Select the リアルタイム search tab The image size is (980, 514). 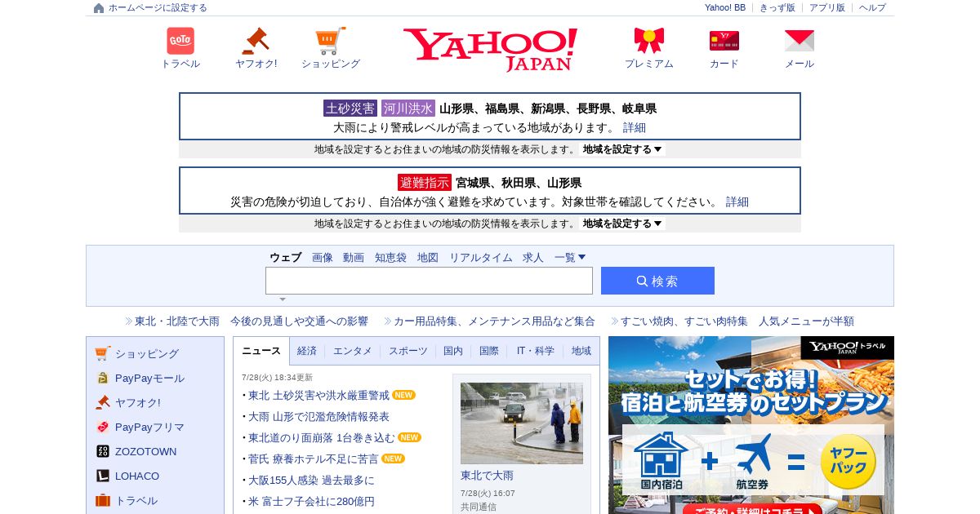tap(481, 257)
